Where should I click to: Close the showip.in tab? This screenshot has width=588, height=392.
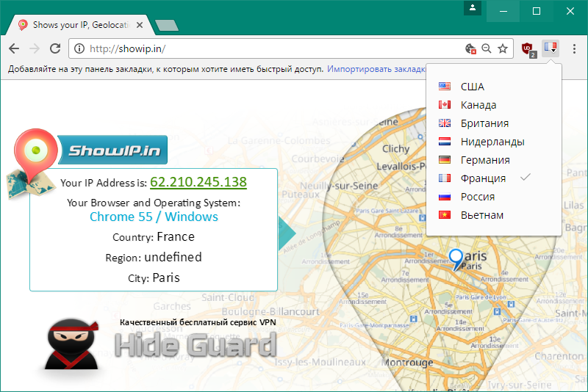(140, 25)
